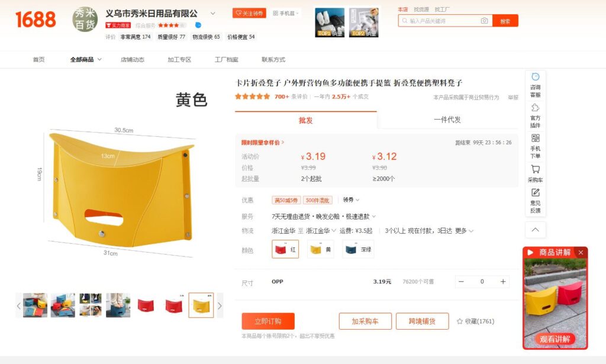
Task: Open the TOP1 销量 product thumbnail
Action: tap(330, 22)
